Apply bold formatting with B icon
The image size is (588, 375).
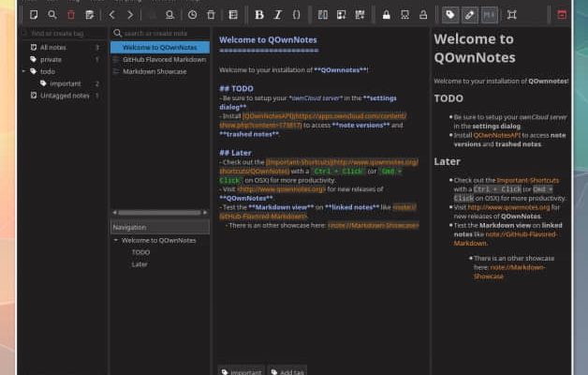click(259, 15)
